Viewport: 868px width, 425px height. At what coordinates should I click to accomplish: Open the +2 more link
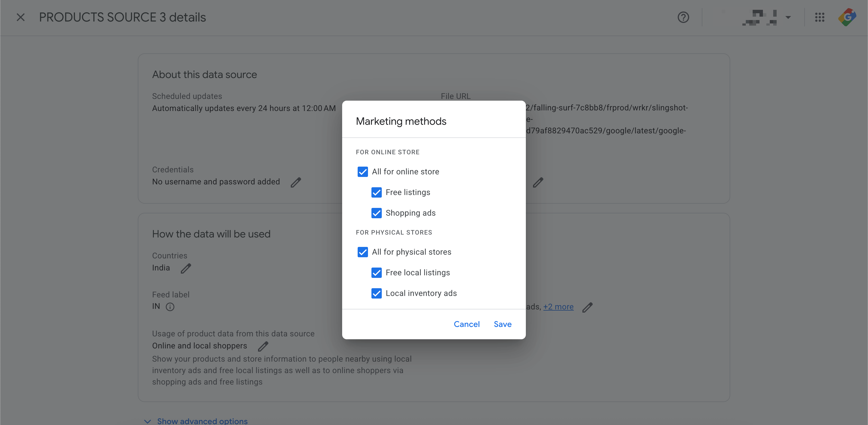(x=558, y=307)
